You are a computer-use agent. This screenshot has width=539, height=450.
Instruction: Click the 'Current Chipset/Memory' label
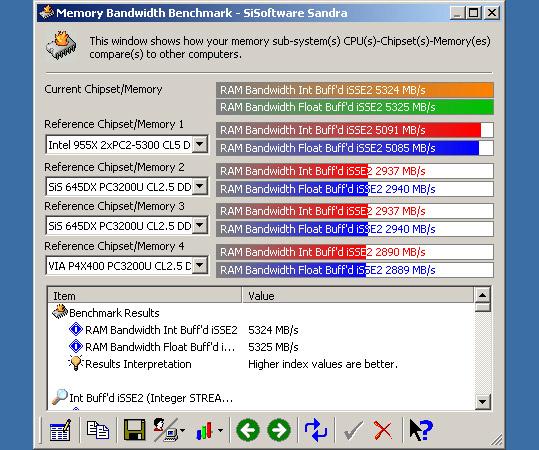click(103, 89)
